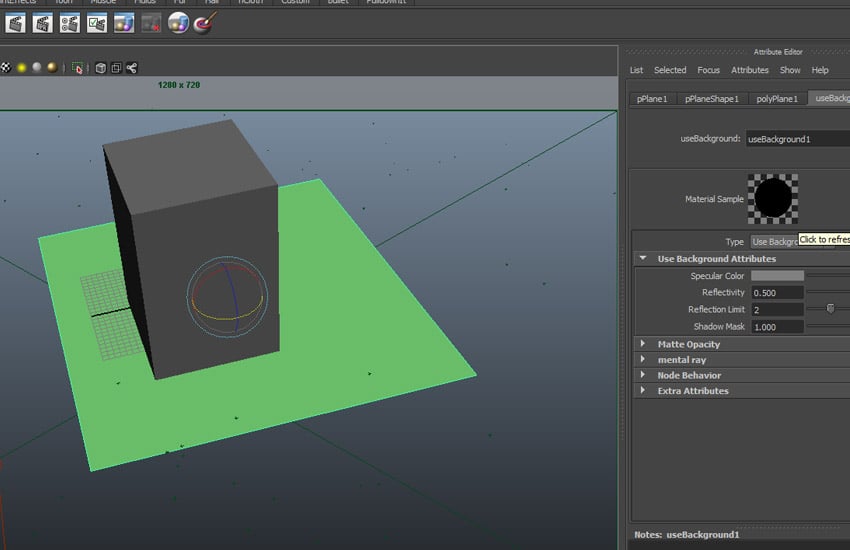Image resolution: width=850 pixels, height=550 pixels.
Task: Toggle the checkered textured display icon
Action: click(x=7, y=68)
